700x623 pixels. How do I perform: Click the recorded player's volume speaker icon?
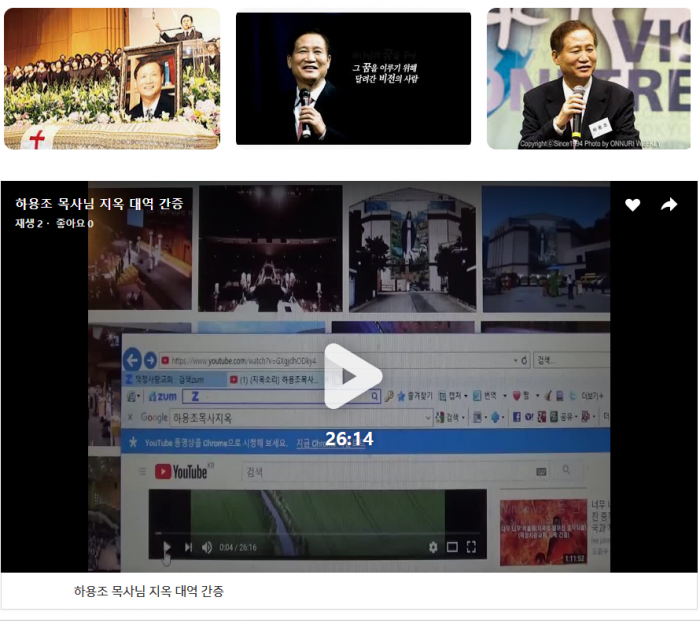coord(207,547)
